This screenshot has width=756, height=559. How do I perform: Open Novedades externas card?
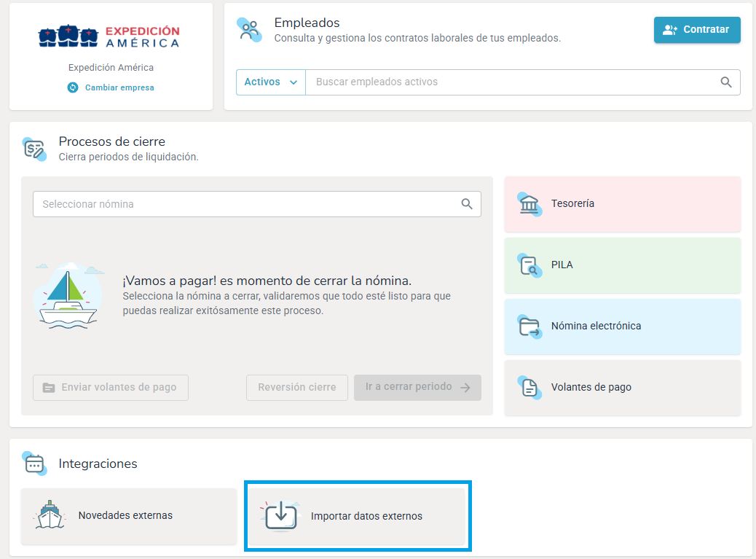(129, 517)
